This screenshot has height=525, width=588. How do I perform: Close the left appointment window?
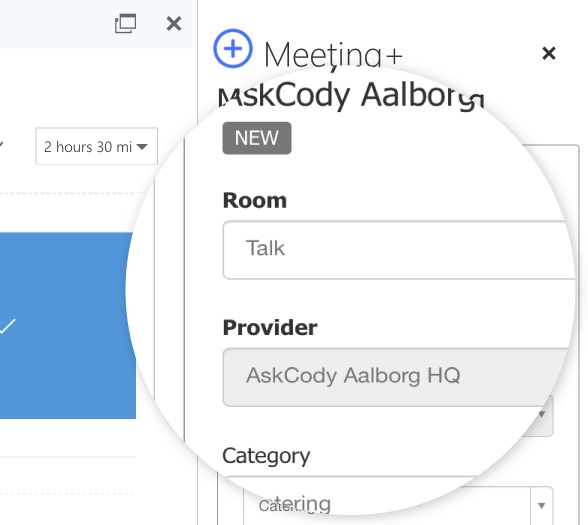coord(174,24)
